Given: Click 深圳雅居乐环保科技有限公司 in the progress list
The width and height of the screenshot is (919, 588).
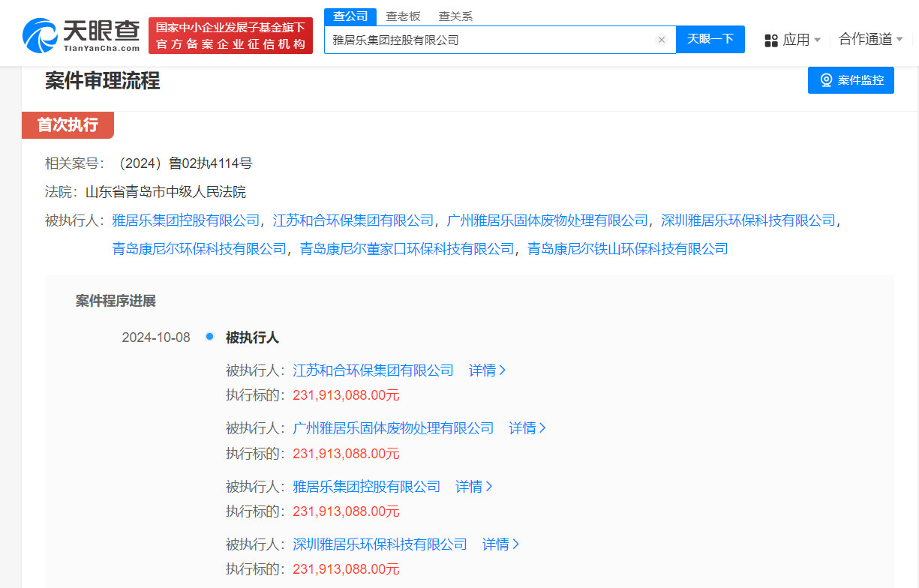Looking at the screenshot, I should pos(380,544).
